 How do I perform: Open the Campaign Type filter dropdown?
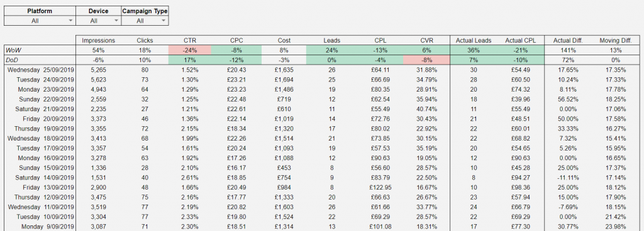click(x=145, y=21)
